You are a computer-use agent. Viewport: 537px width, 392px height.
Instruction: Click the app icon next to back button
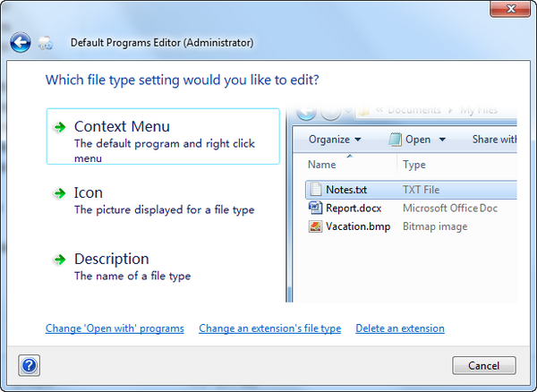(x=46, y=43)
